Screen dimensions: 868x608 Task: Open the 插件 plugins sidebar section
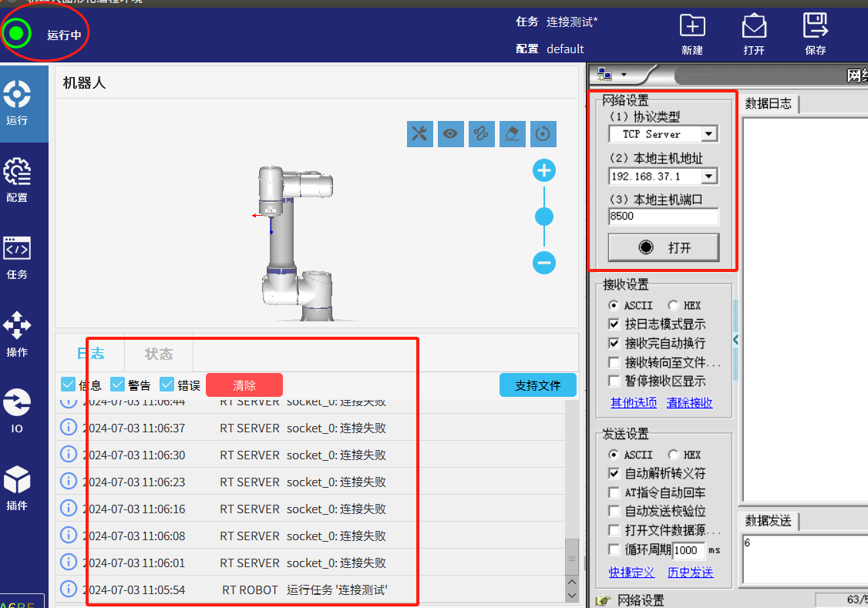pyautogui.click(x=17, y=489)
